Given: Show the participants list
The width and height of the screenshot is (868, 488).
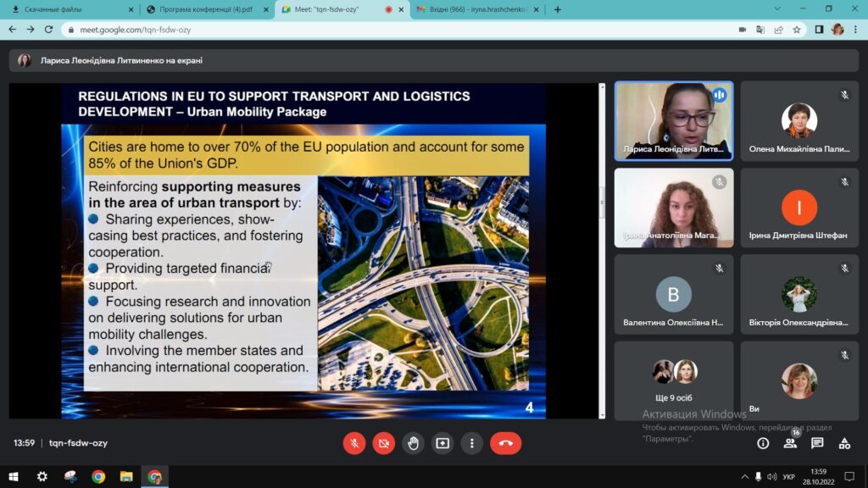Looking at the screenshot, I should click(x=790, y=443).
